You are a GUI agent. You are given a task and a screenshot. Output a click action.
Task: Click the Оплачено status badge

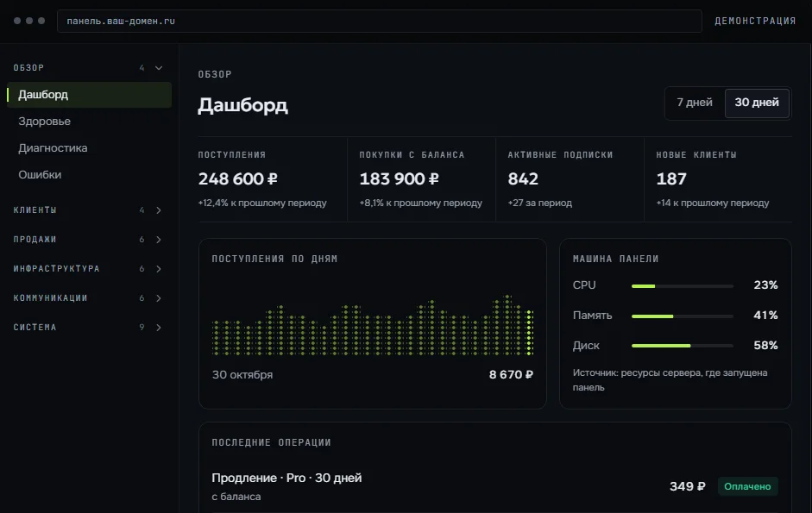(747, 486)
